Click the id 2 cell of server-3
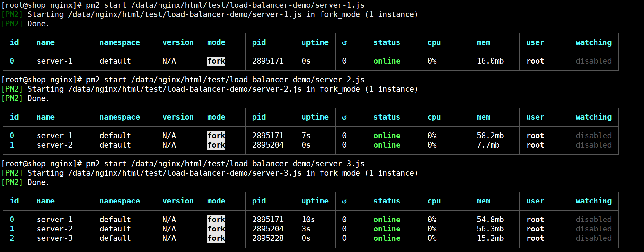 12,238
